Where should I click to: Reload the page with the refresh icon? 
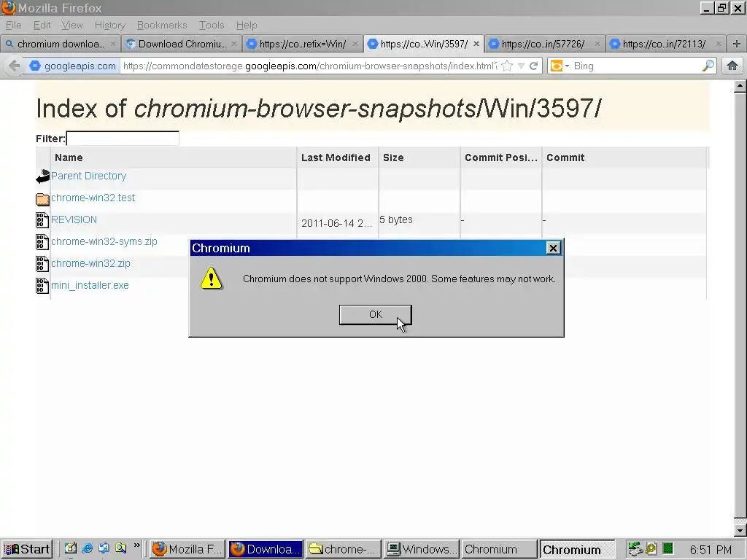tap(533, 66)
